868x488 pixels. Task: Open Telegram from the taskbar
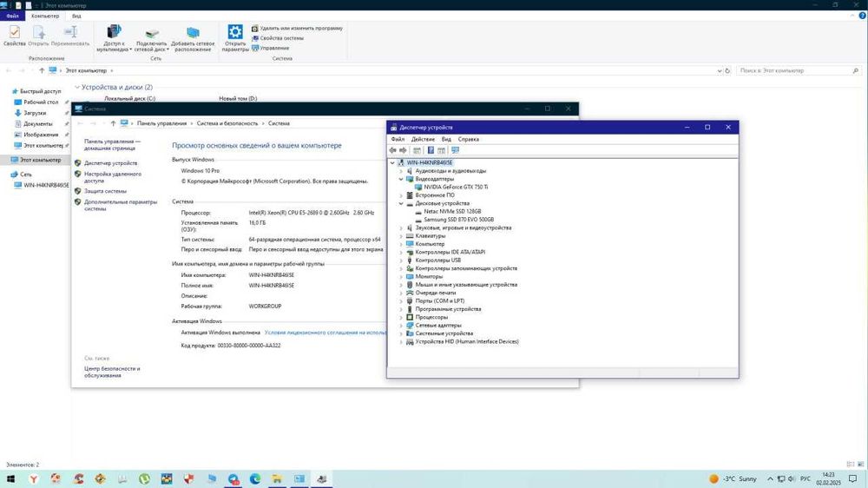click(233, 478)
